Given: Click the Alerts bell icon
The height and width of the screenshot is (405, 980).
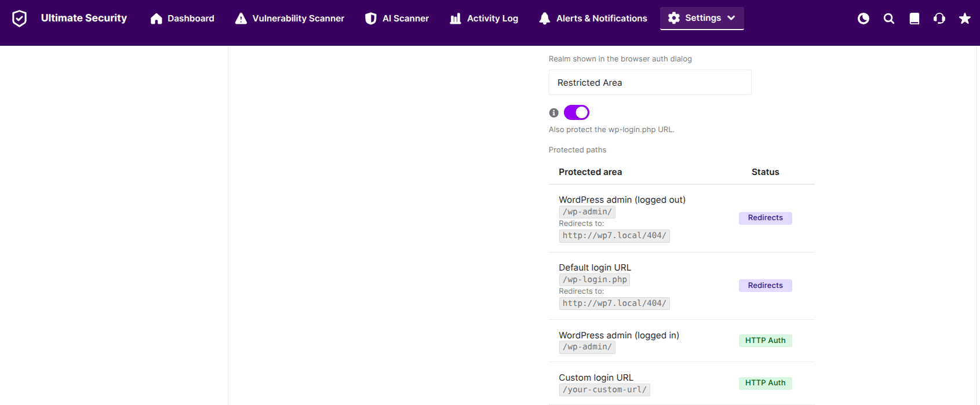Looking at the screenshot, I should click(x=545, y=19).
